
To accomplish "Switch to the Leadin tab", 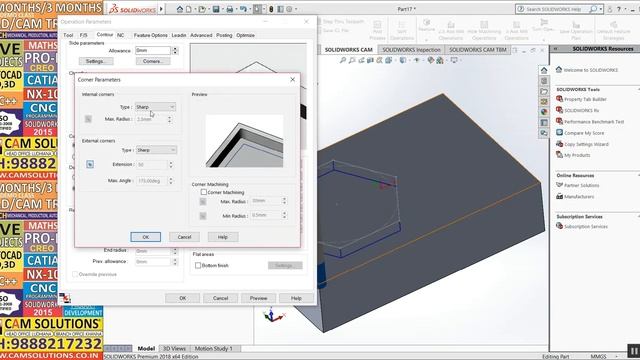I will tap(179, 36).
